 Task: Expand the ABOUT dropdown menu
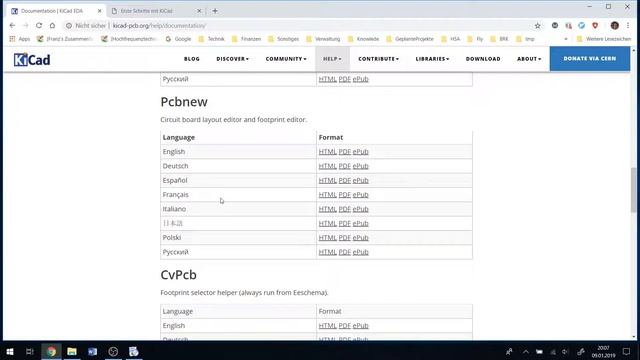(529, 59)
